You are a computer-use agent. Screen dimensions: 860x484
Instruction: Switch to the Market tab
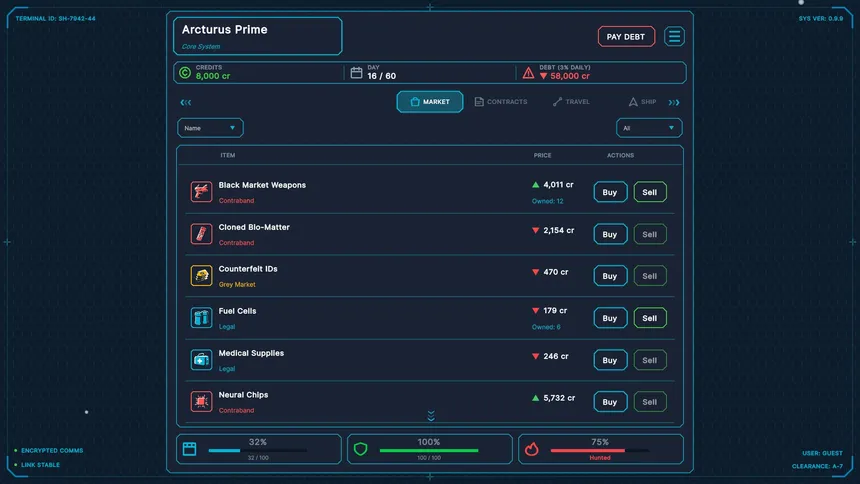click(430, 102)
